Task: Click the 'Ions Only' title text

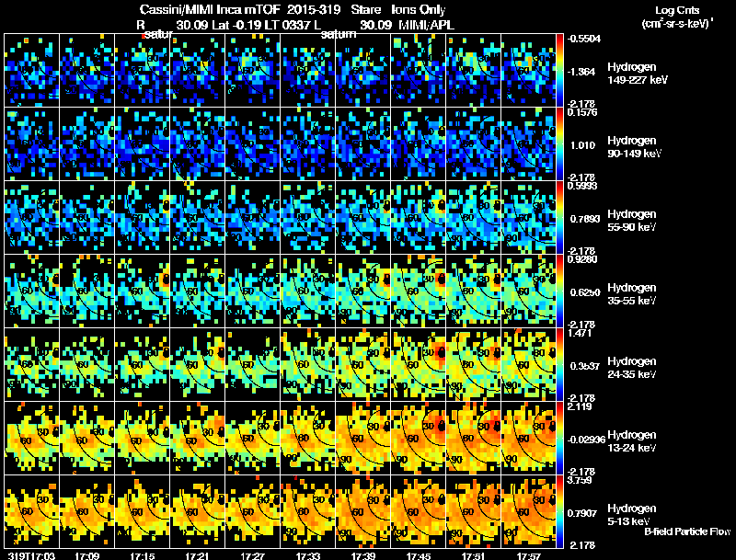Action: [419, 10]
